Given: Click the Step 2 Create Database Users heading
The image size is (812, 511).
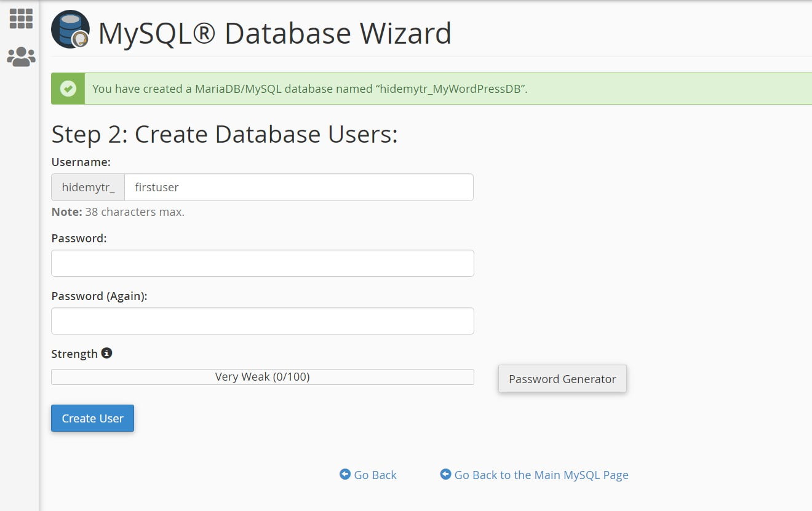Looking at the screenshot, I should tap(225, 134).
